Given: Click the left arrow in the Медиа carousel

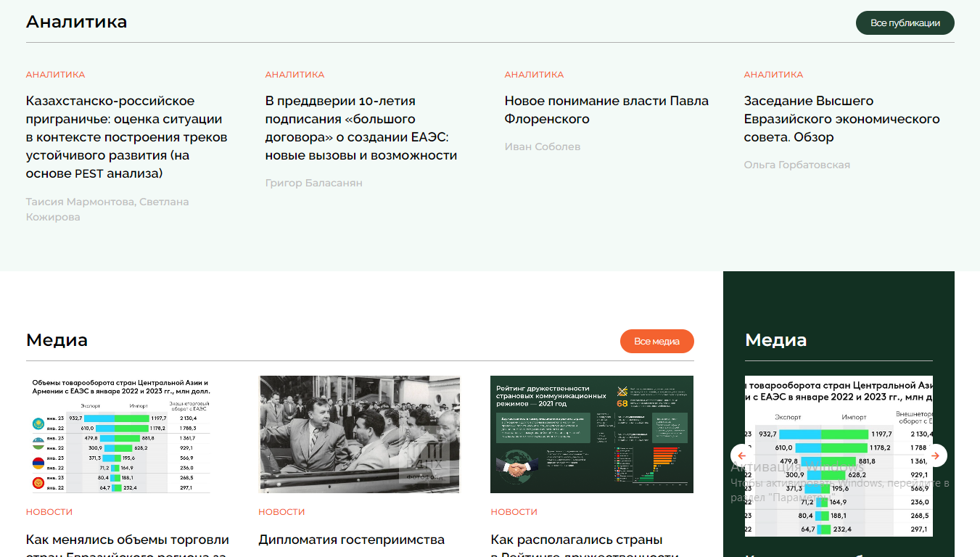Looking at the screenshot, I should pos(741,455).
